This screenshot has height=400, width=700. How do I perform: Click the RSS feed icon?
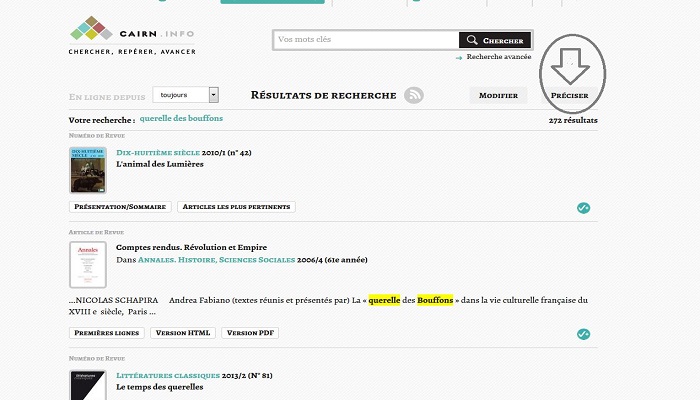tap(414, 95)
